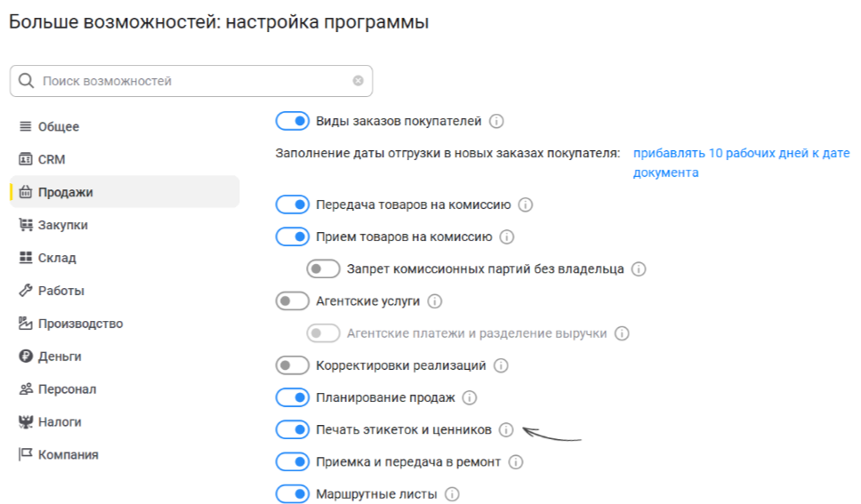
Task: Open the Персонал section
Action: (x=125, y=388)
